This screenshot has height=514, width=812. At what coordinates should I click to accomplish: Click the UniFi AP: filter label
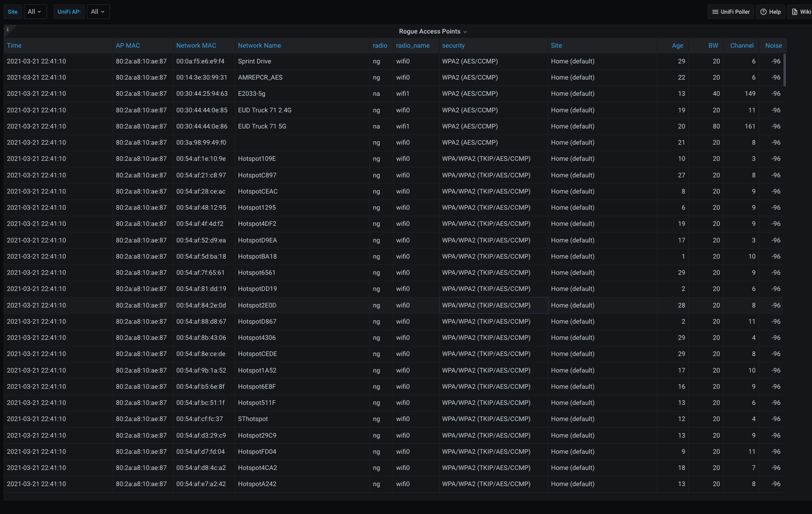pyautogui.click(x=69, y=11)
